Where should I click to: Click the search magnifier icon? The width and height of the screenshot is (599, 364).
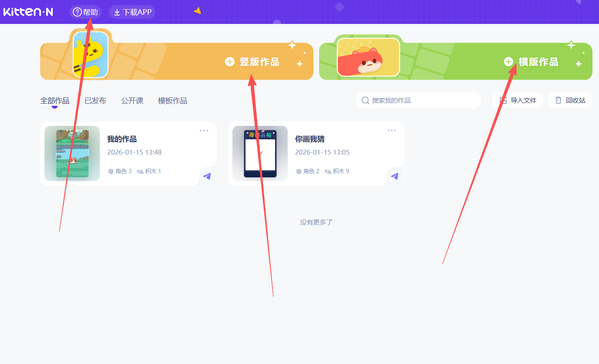(x=365, y=100)
